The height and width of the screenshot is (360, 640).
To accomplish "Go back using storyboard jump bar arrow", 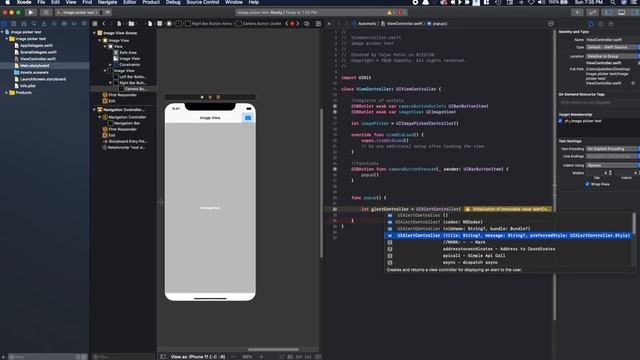I will (104, 24).
